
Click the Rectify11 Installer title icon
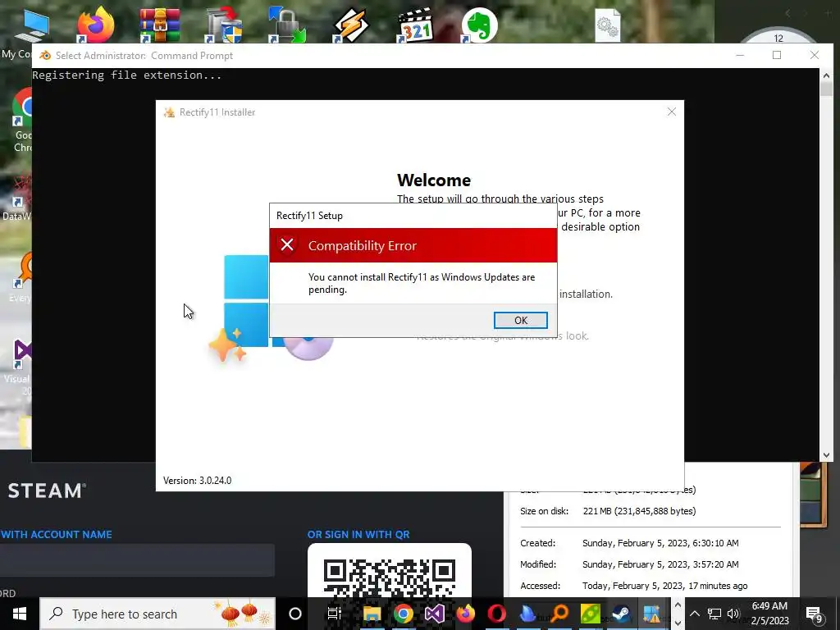coord(169,112)
